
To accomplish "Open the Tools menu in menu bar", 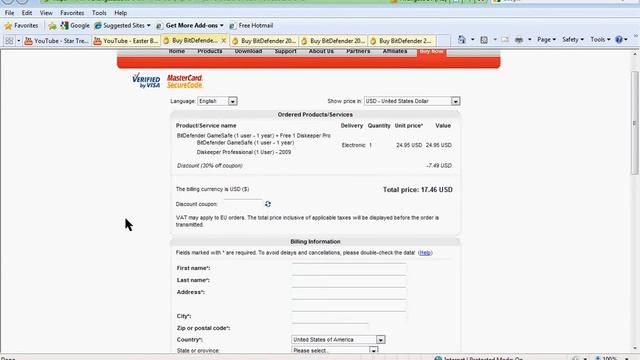I will click(99, 13).
